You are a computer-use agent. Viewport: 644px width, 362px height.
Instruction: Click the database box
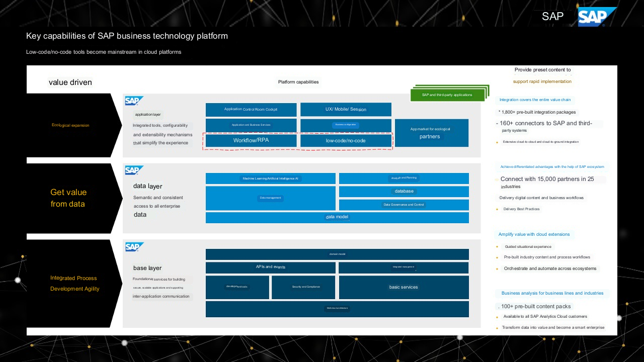[404, 192]
